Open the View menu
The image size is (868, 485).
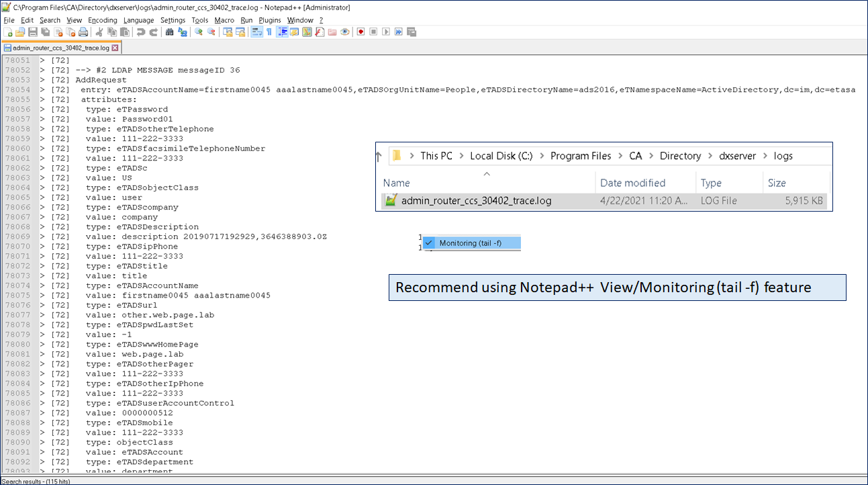tap(74, 20)
